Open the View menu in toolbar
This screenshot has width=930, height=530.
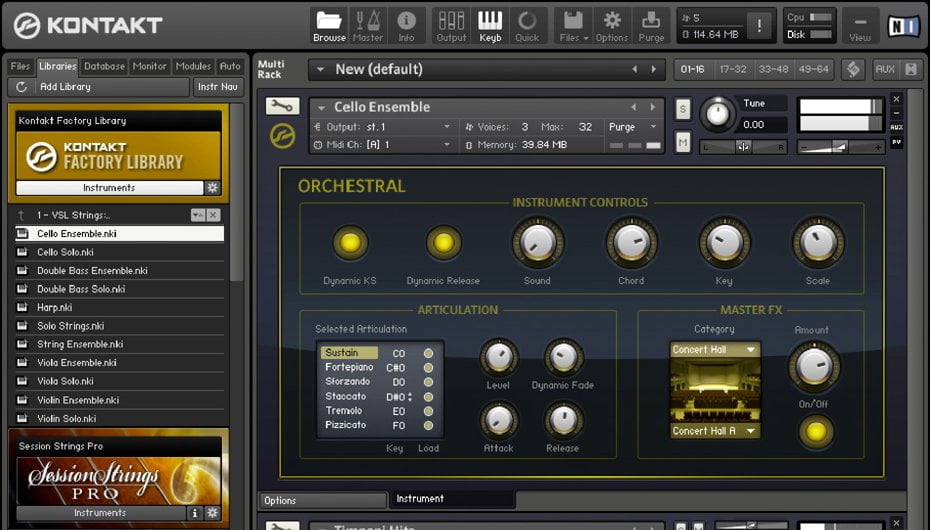[x=860, y=27]
